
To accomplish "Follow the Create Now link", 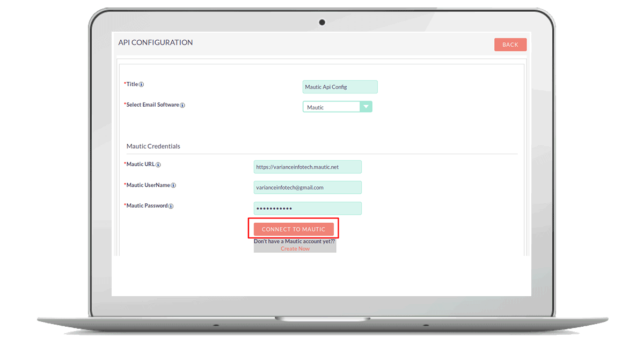I will [295, 249].
